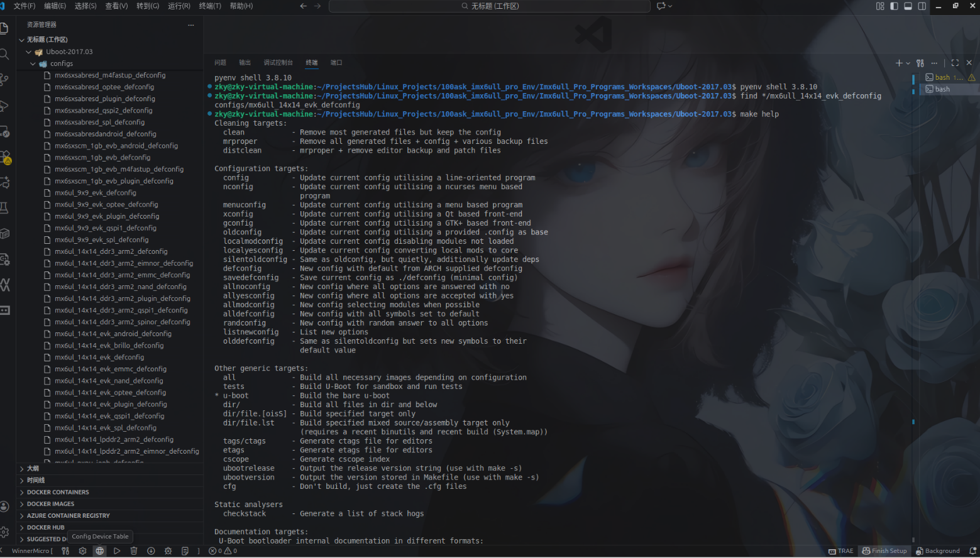Open the 运行(R) menu

(x=178, y=6)
